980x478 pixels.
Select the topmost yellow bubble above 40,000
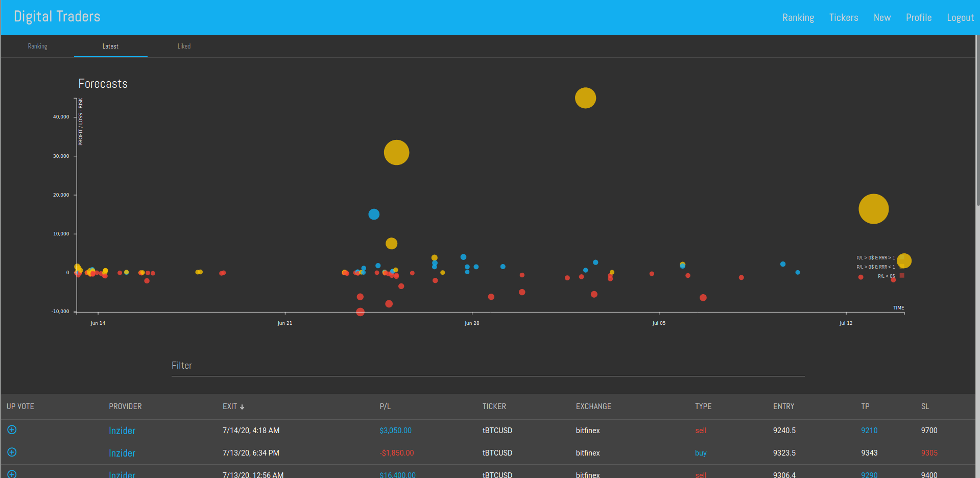[585, 98]
